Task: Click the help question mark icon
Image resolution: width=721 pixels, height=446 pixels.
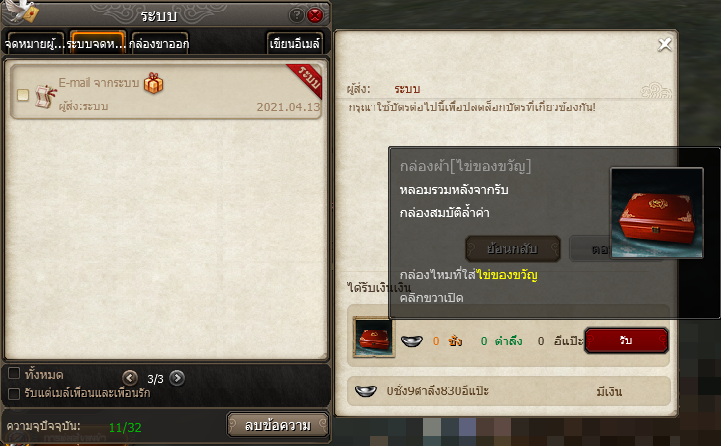Action: [x=297, y=16]
